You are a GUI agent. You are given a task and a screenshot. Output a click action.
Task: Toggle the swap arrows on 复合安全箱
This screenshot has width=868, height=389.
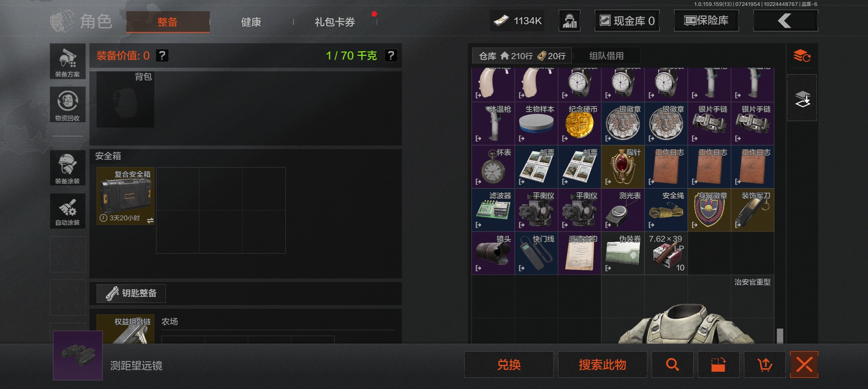[x=150, y=220]
